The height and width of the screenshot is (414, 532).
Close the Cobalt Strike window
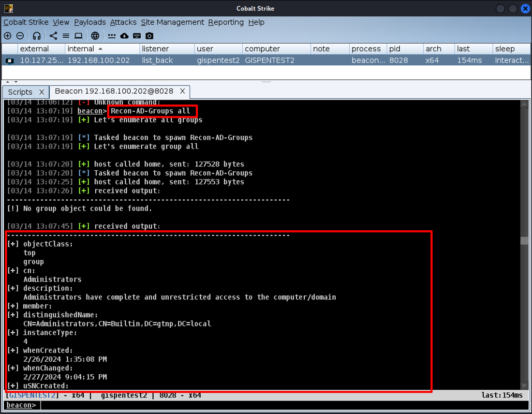[x=525, y=9]
